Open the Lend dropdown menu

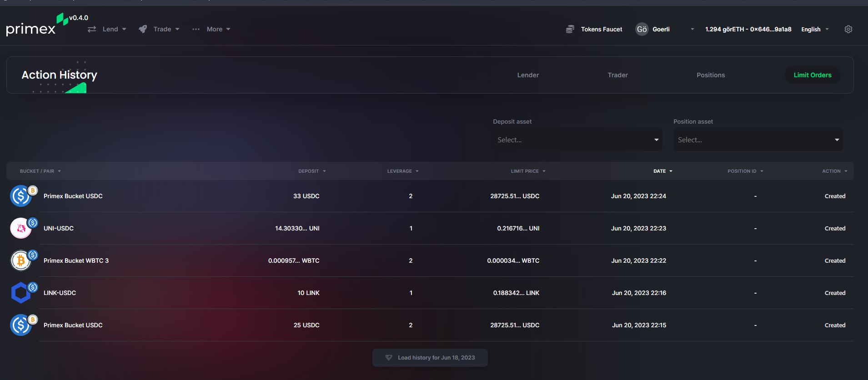pyautogui.click(x=113, y=29)
